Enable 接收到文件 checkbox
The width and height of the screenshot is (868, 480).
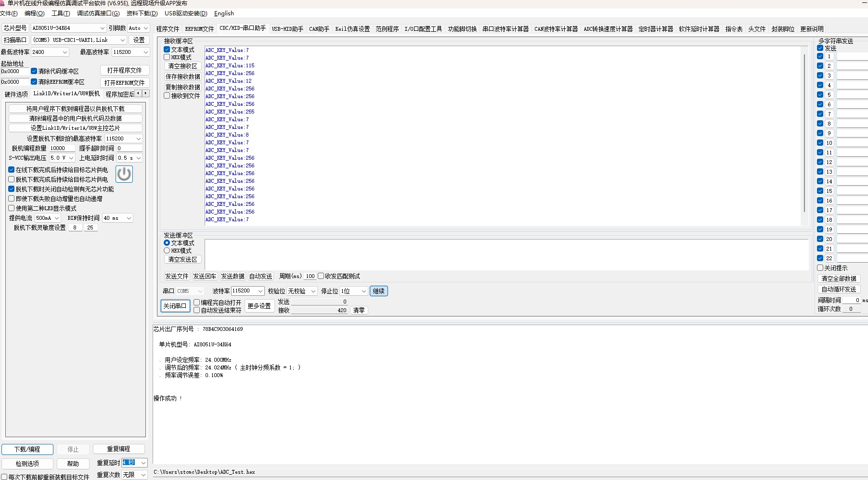(167, 96)
